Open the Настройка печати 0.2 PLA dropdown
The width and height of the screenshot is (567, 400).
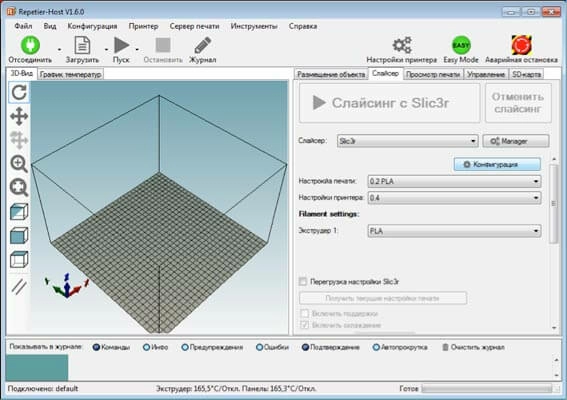pos(454,181)
